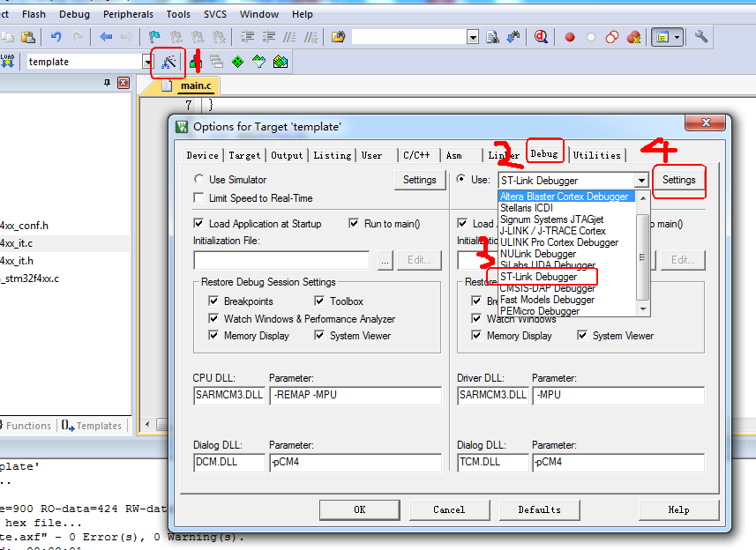Switch to the Utilities tab
The height and width of the screenshot is (550, 756).
click(597, 155)
